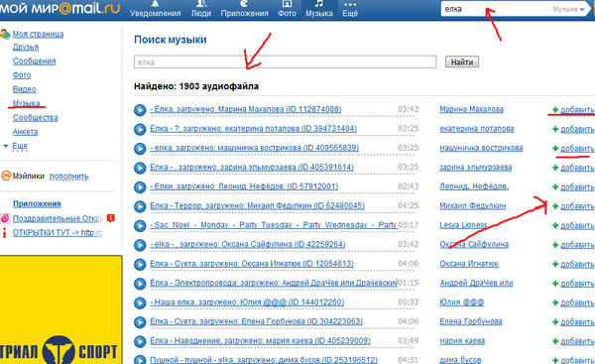Image resolution: width=595 pixels, height=364 pixels.
Task: Play Ёлка - Электропровода track
Action: click(140, 284)
